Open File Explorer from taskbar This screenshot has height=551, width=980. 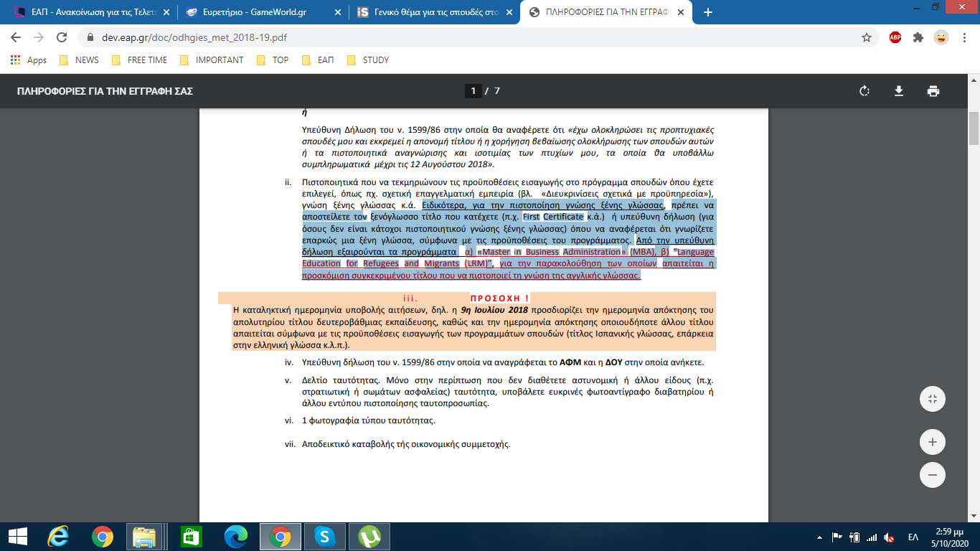point(145,536)
